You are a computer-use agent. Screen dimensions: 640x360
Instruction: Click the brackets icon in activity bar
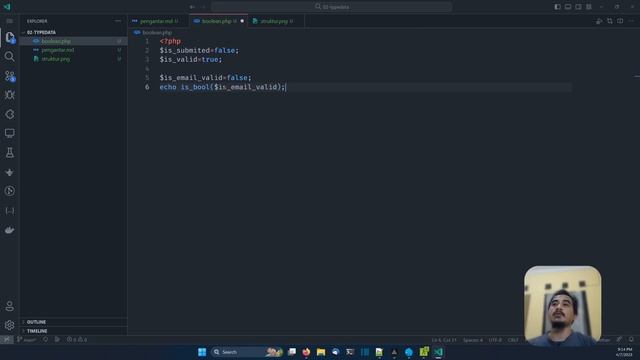click(x=10, y=211)
